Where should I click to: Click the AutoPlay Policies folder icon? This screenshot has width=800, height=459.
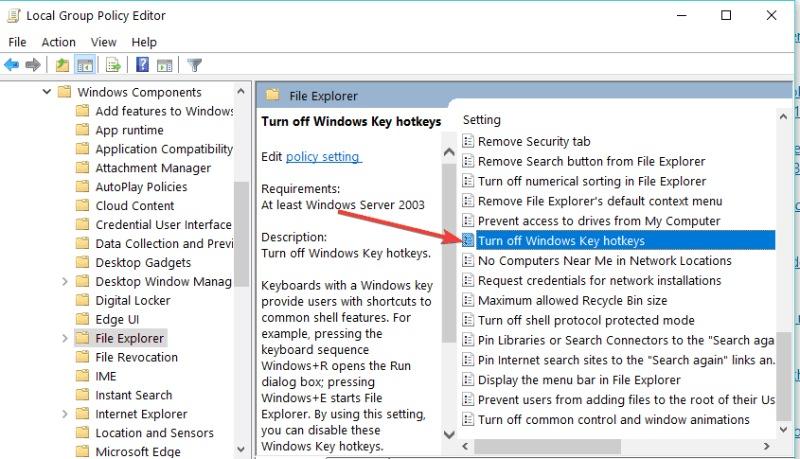[x=82, y=186]
